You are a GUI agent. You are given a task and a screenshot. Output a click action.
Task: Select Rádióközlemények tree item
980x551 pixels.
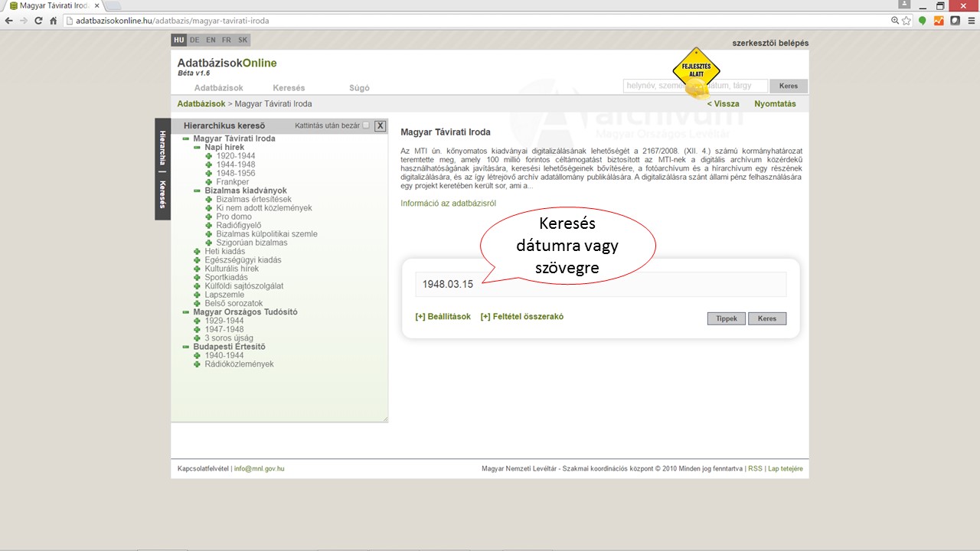point(239,364)
